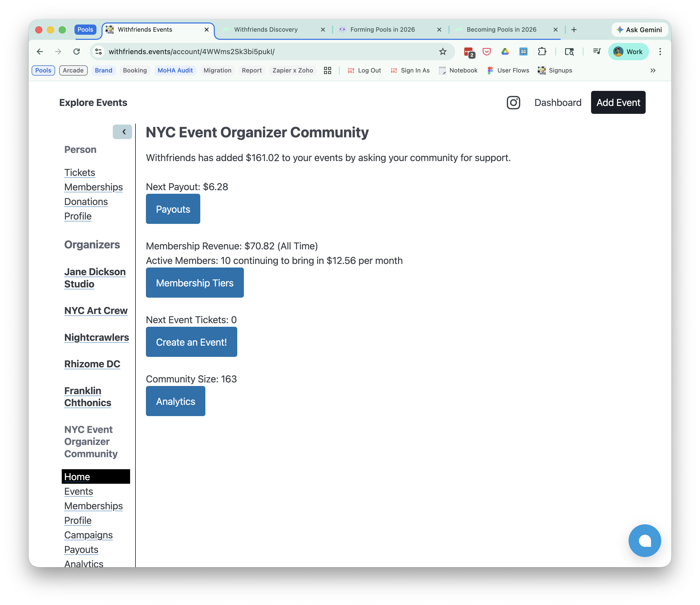Click the tab search side panel icon
This screenshot has width=700, height=605.
569,51
